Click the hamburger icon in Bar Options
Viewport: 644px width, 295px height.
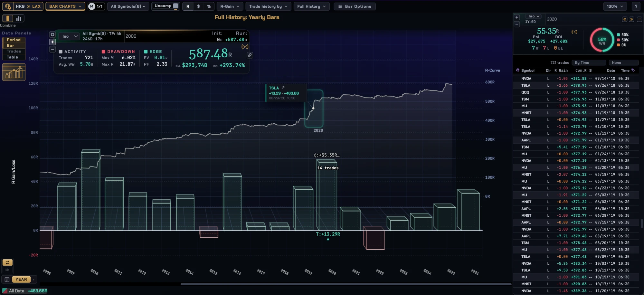coord(340,6)
